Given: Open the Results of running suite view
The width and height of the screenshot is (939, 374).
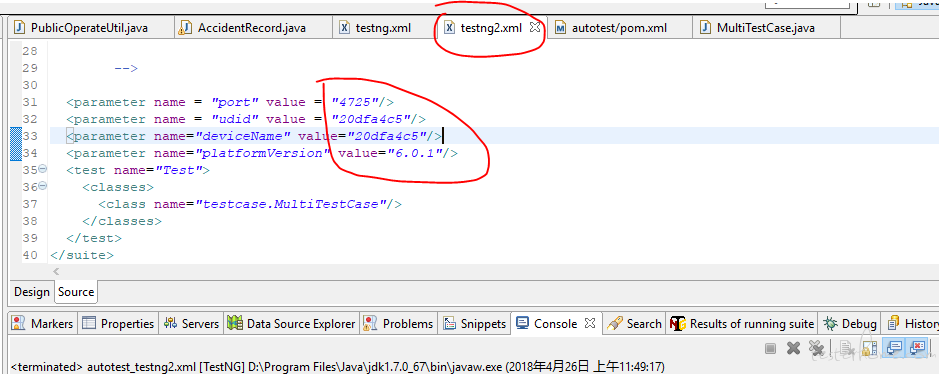Looking at the screenshot, I should pos(743,324).
